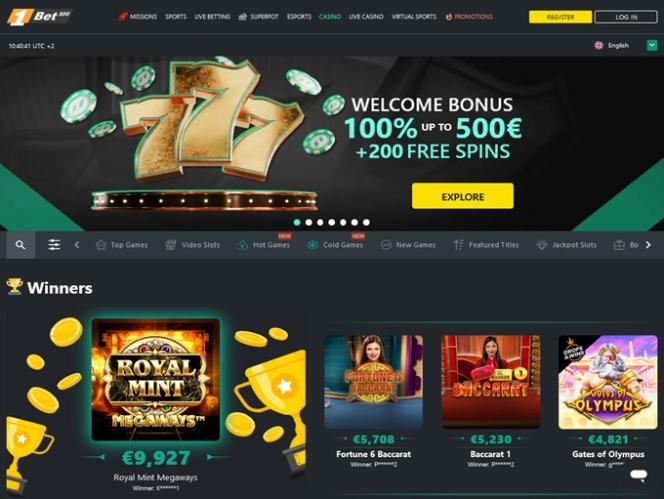
Task: Switch to the Video Slots category tab
Action: pos(193,245)
